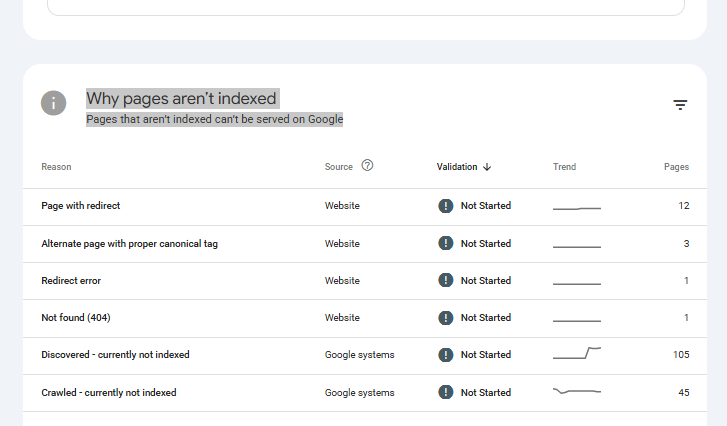This screenshot has width=727, height=426.
Task: Click Google systems source in Crawled row
Action: pyautogui.click(x=359, y=393)
